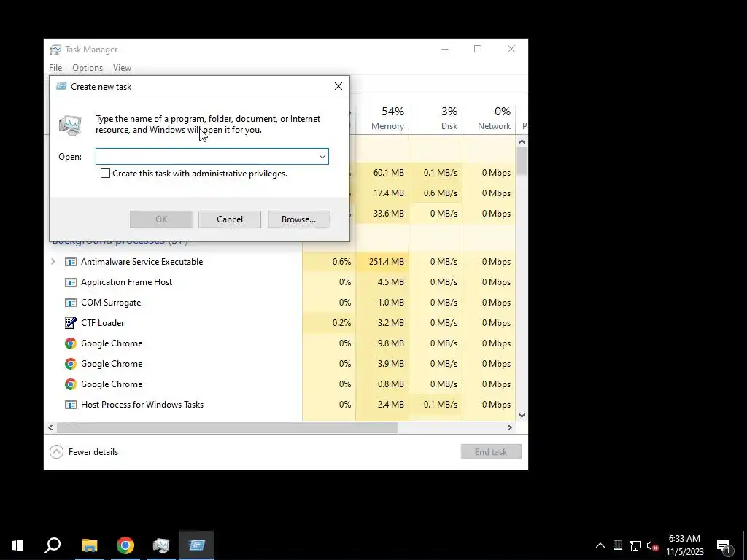Sort by the Memory column header

pyautogui.click(x=382, y=119)
